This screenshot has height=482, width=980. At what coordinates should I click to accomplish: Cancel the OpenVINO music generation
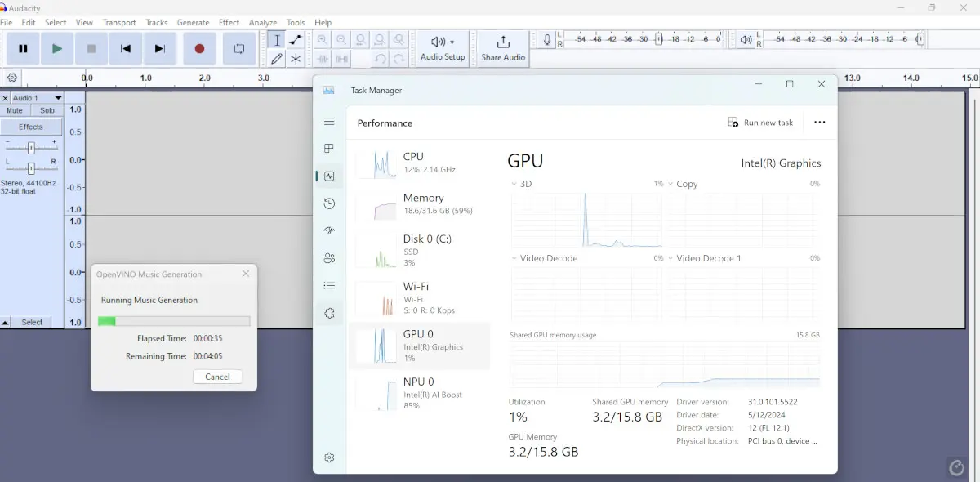(217, 377)
